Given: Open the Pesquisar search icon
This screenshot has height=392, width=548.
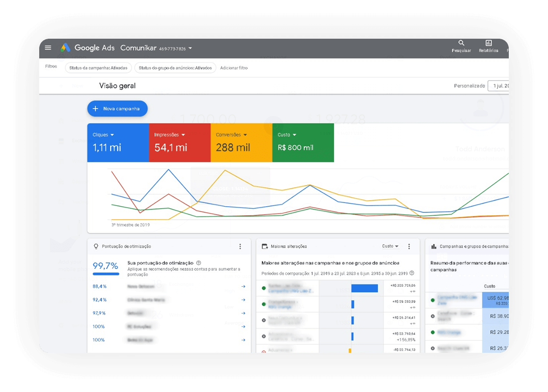Looking at the screenshot, I should point(461,44).
